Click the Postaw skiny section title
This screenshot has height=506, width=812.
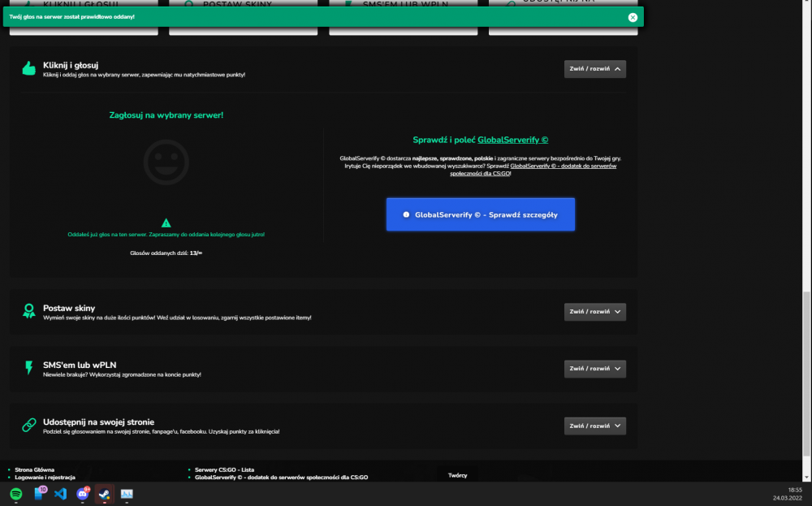pos(69,308)
